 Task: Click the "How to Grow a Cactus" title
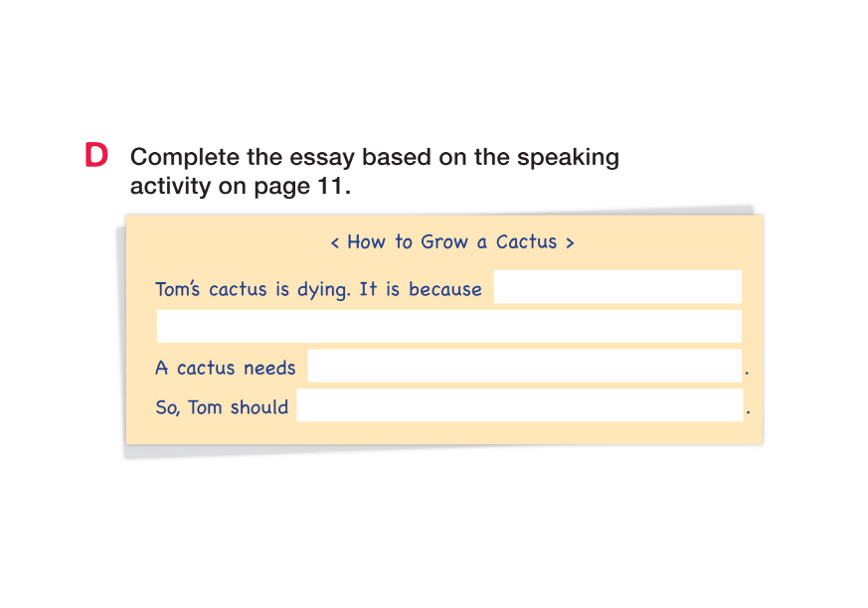tap(451, 241)
